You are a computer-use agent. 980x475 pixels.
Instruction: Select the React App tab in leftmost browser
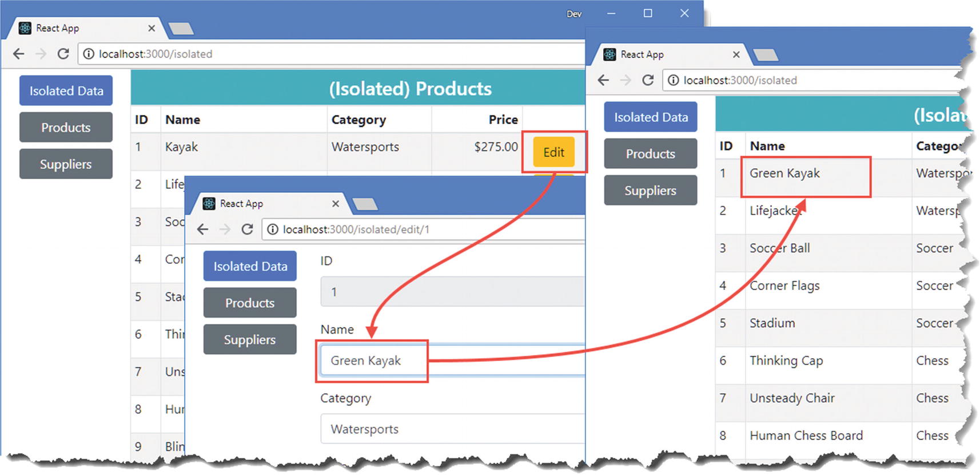80,28
